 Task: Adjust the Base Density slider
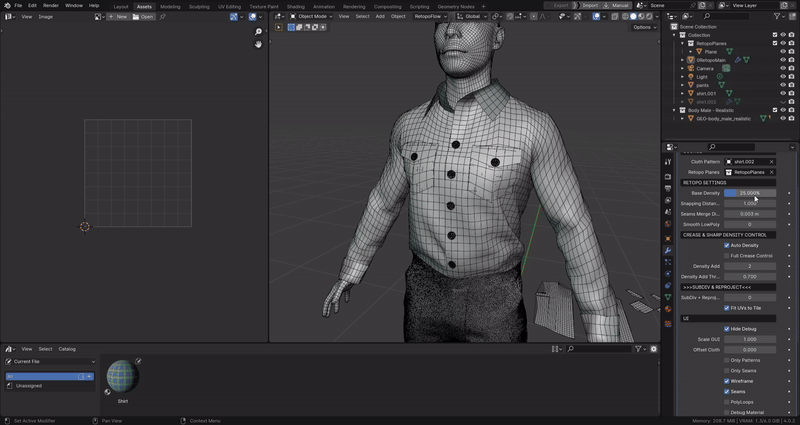pyautogui.click(x=749, y=193)
